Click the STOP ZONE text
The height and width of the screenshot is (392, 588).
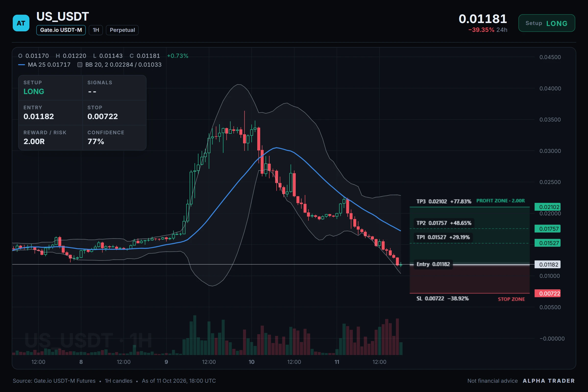coord(511,299)
